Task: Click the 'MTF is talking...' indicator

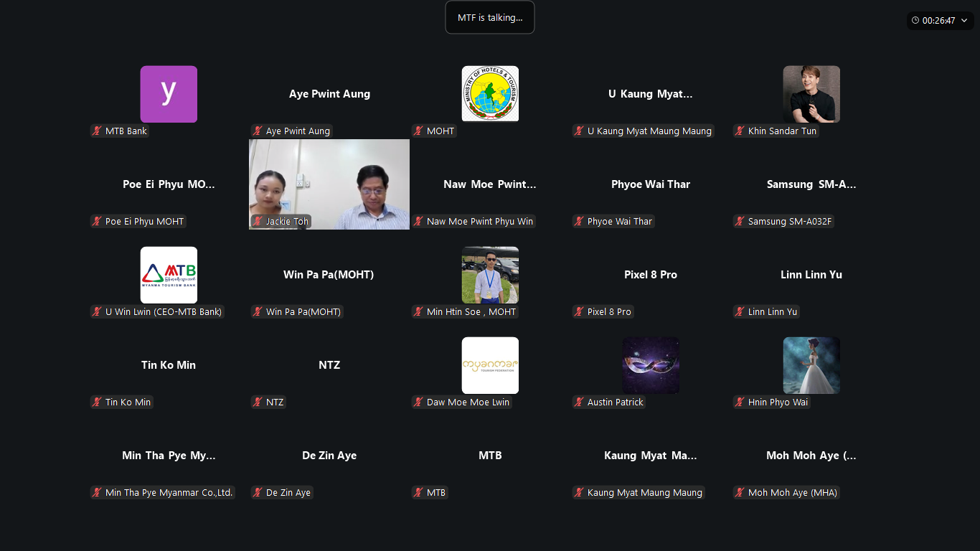Action: (x=490, y=17)
